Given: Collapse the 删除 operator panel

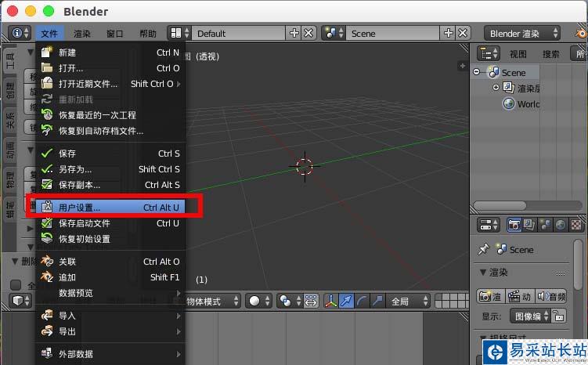Looking at the screenshot, I should click(15, 261).
